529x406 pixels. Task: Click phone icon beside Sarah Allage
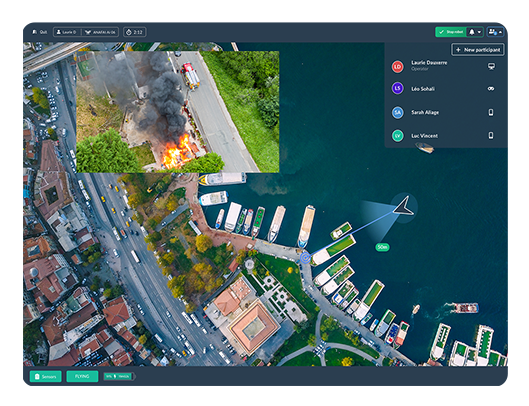pos(491,112)
